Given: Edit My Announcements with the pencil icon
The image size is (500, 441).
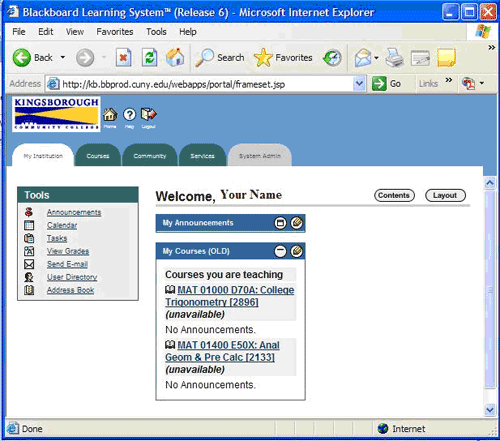Looking at the screenshot, I should 296,223.
